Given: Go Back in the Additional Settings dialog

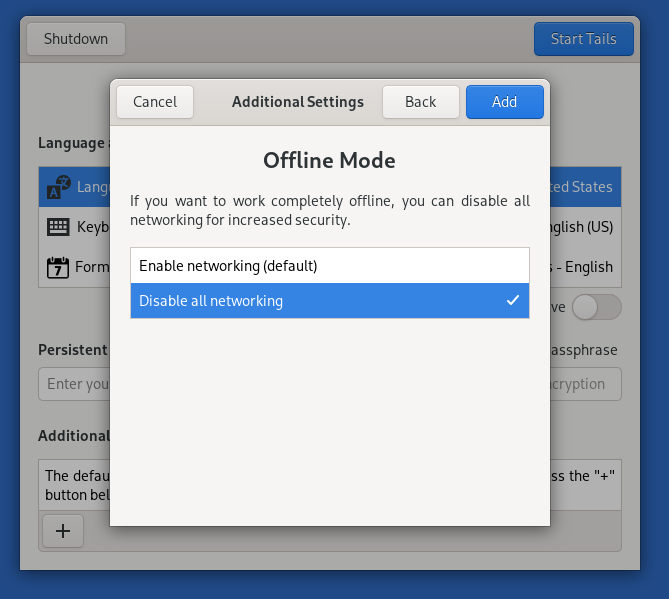Looking at the screenshot, I should [421, 102].
